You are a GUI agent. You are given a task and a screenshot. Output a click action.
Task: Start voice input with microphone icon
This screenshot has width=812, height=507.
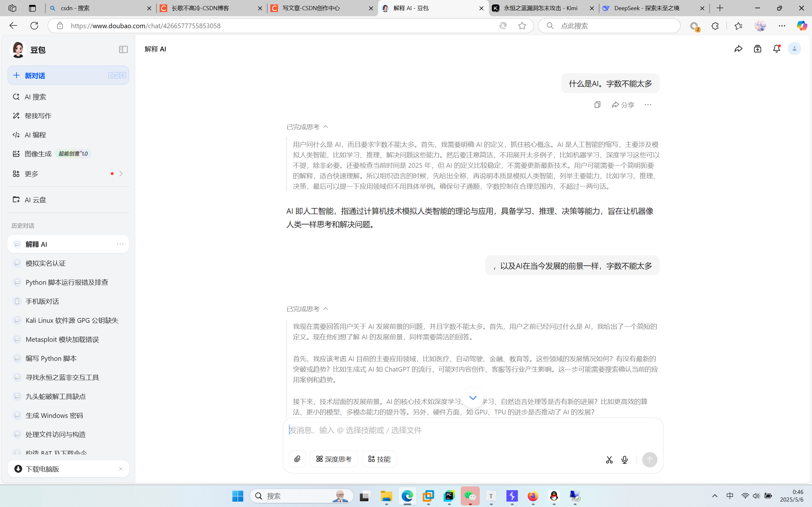pos(624,460)
